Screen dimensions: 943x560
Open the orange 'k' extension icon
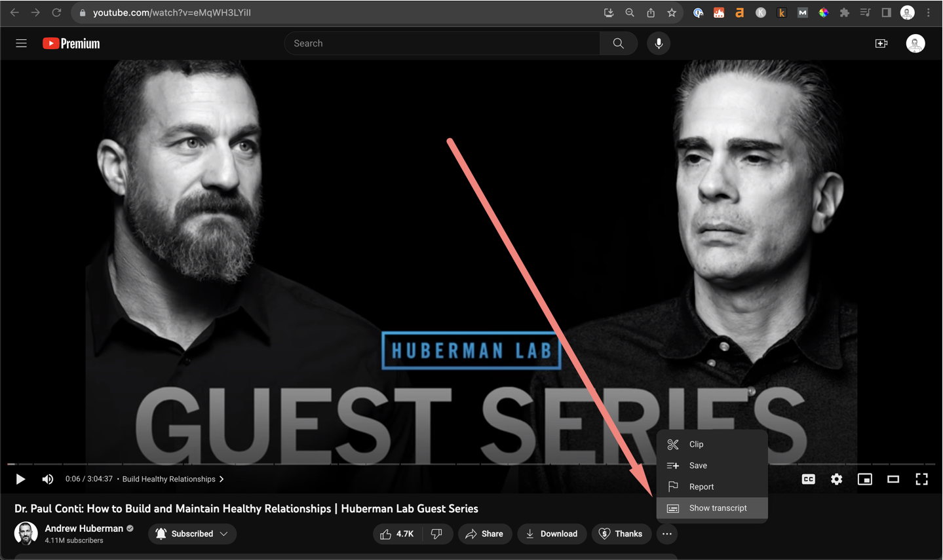pyautogui.click(x=782, y=12)
